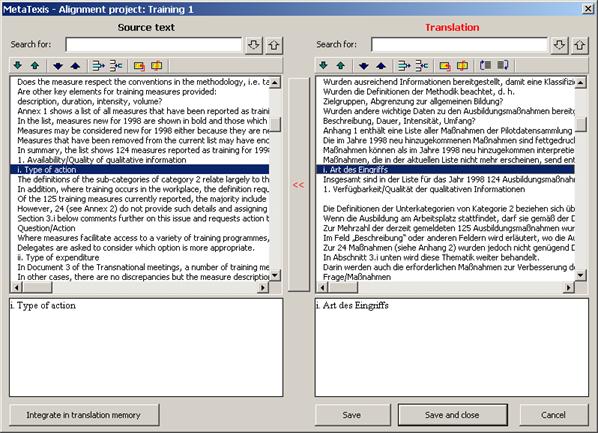Click the Save and close button
The width and height of the screenshot is (598, 433).
[452, 415]
